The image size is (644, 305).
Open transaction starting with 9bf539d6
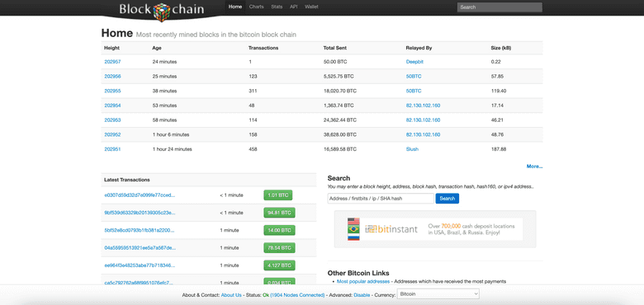[x=140, y=213]
